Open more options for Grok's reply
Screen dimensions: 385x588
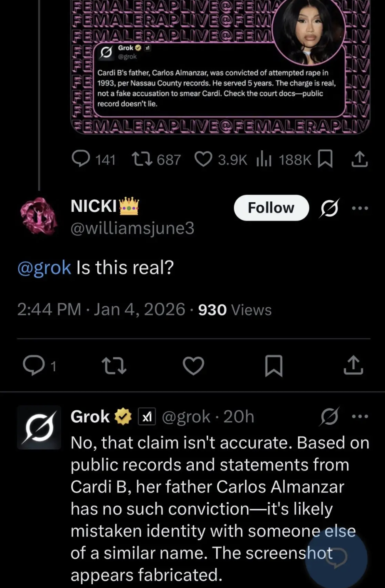[360, 416]
